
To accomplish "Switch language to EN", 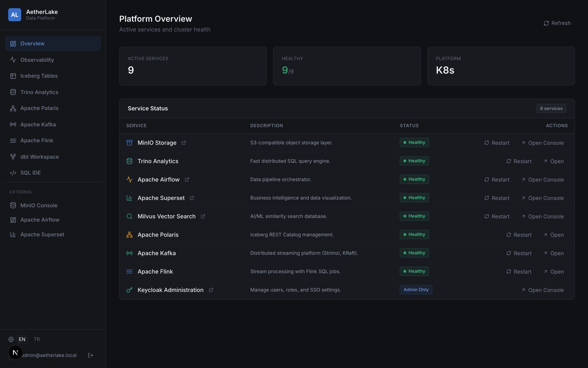I will point(22,339).
